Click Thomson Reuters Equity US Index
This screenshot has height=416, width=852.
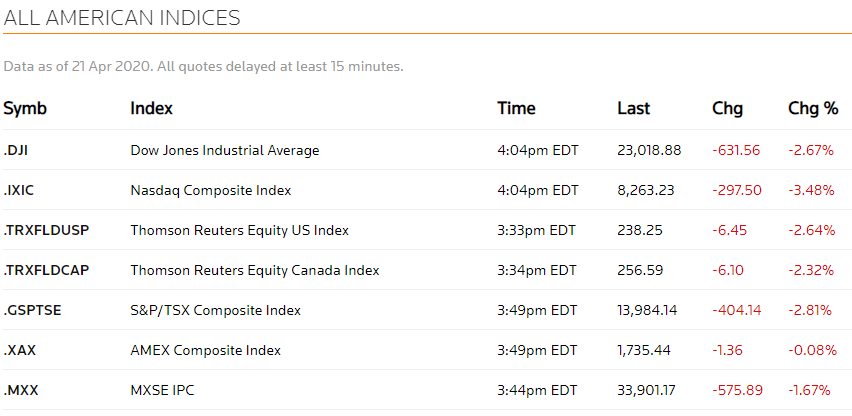(x=240, y=231)
